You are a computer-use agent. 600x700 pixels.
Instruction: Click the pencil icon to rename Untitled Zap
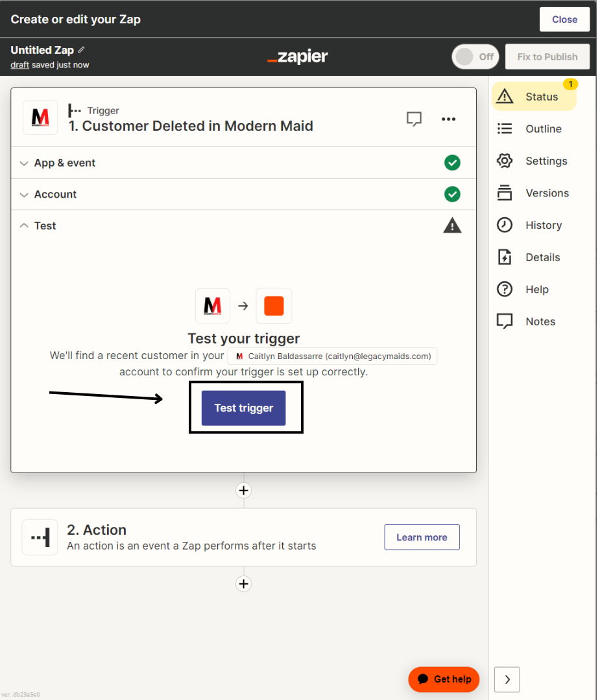click(x=81, y=50)
